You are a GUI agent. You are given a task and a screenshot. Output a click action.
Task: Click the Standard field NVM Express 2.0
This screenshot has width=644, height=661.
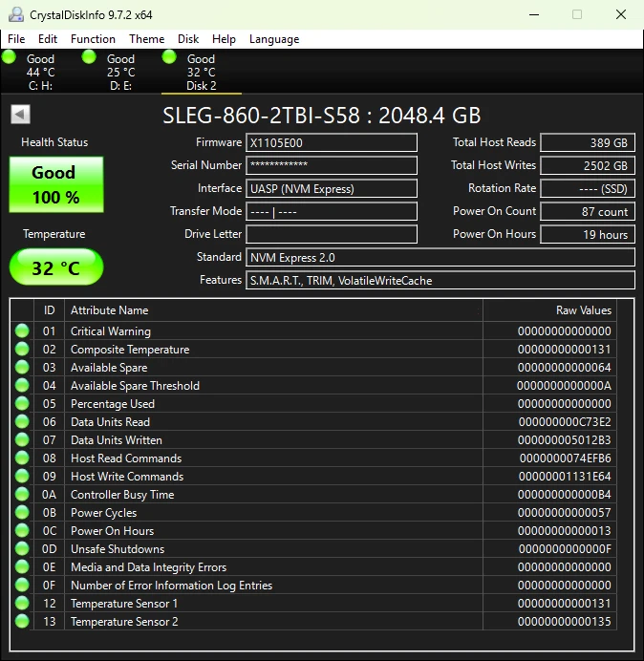440,257
